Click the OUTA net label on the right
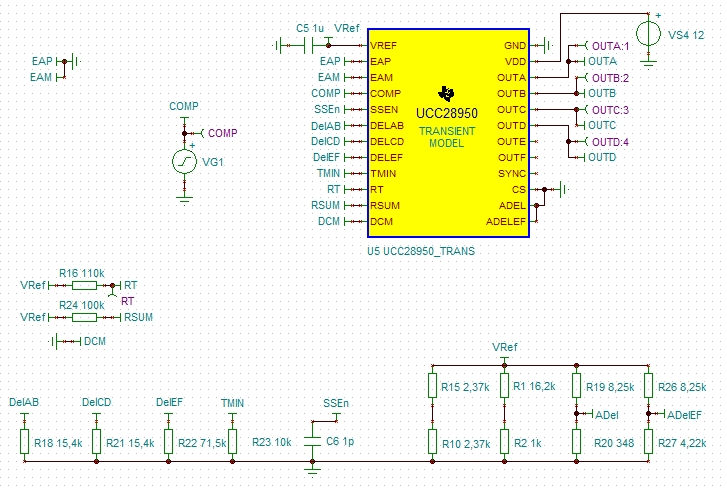This screenshot has height=489, width=727. pos(602,62)
